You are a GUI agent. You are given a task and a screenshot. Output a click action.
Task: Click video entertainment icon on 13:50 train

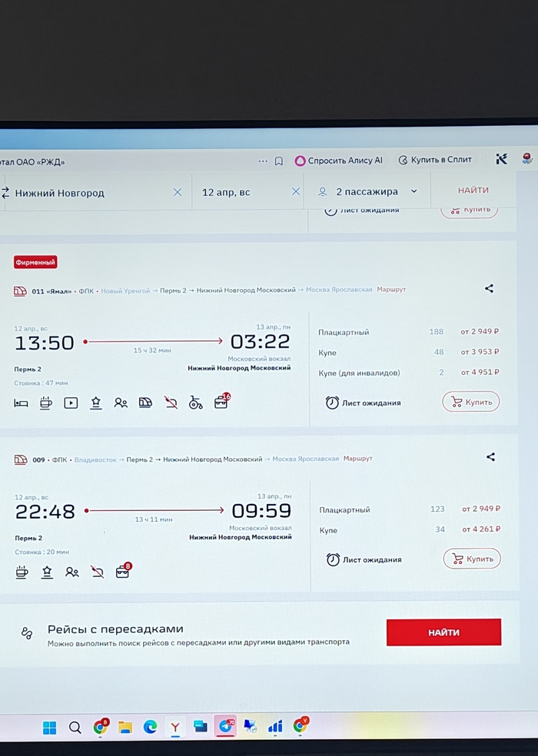71,403
